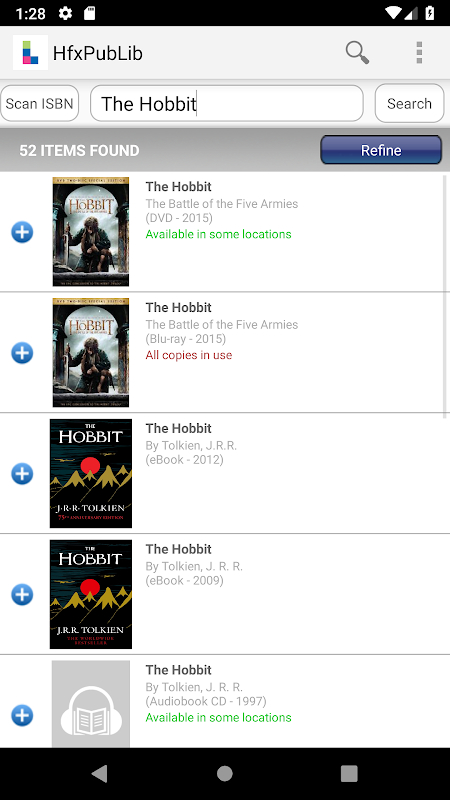Add The Hobbit Blu-ray 2015 with plus icon

click(x=22, y=353)
